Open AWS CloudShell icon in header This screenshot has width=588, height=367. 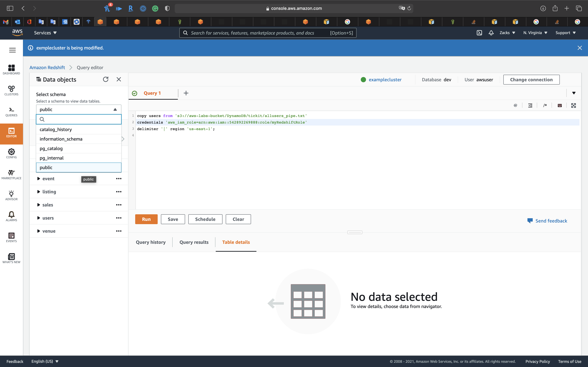click(479, 33)
